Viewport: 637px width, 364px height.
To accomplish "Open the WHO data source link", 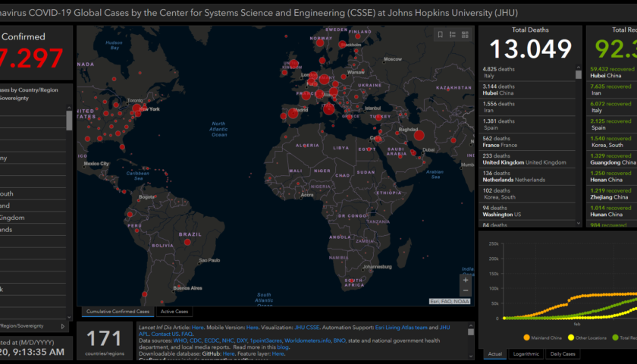I will (180, 340).
